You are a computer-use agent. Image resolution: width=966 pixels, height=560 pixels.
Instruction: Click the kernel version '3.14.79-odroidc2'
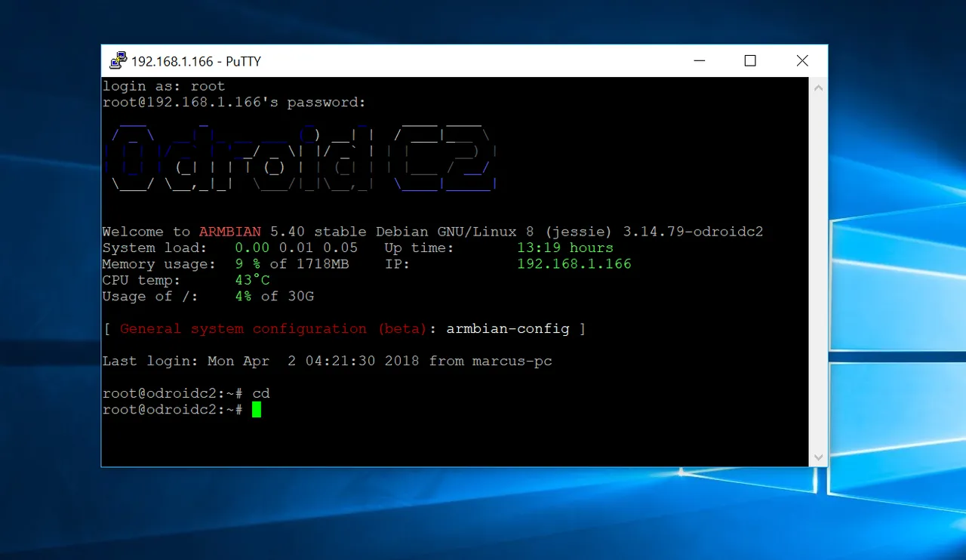(x=693, y=232)
